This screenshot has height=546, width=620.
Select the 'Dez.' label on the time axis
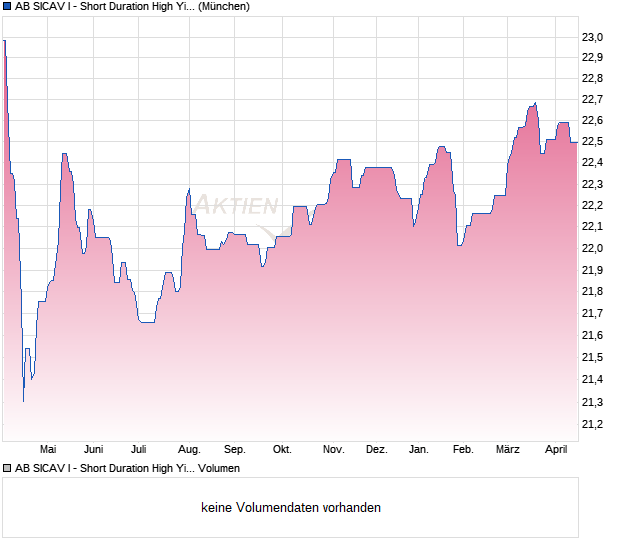click(x=376, y=449)
